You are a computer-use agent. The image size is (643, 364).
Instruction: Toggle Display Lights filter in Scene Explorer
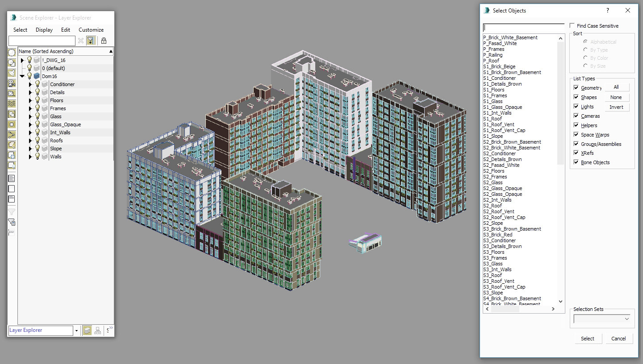pos(12,73)
